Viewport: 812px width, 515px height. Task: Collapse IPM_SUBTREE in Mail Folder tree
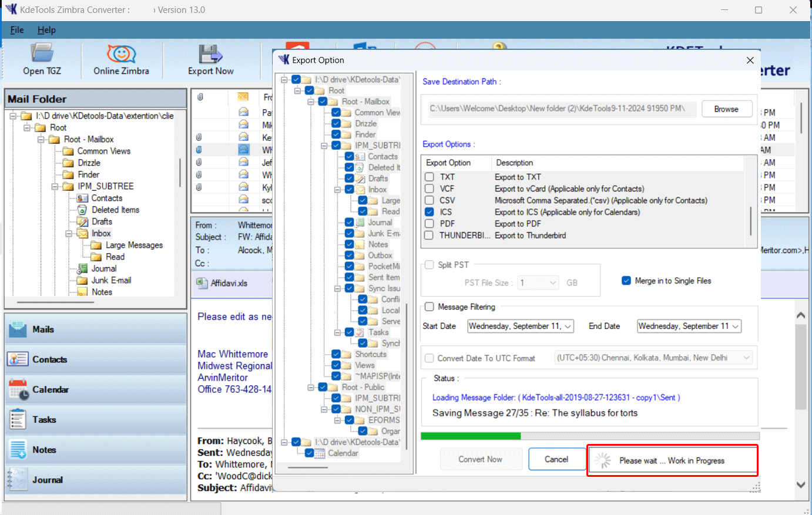pyautogui.click(x=55, y=186)
